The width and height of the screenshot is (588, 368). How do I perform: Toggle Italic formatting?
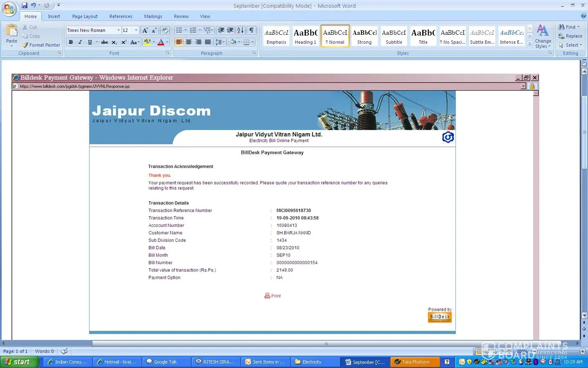tap(80, 42)
